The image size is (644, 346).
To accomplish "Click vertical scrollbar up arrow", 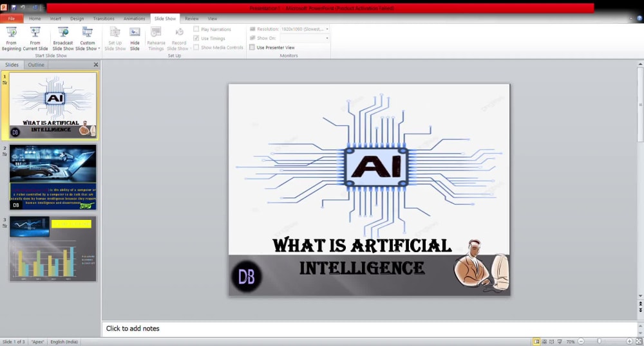I will [x=640, y=64].
